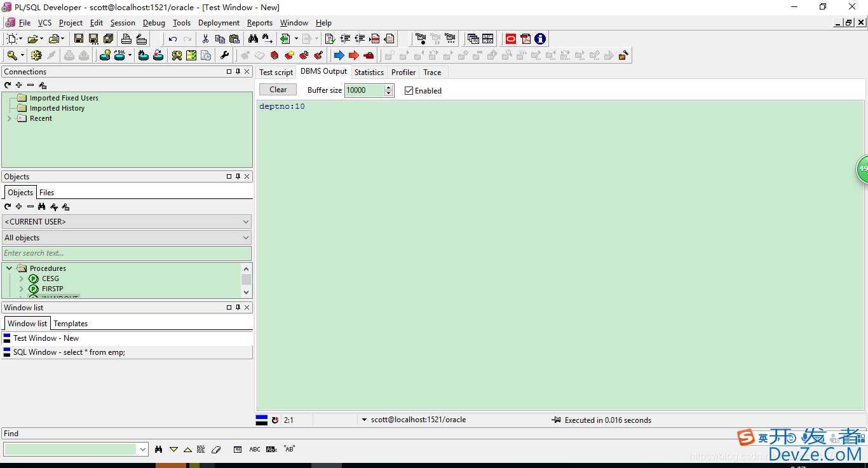Click the minus icon in Objects toolbar
The image size is (868, 468).
click(x=31, y=207)
